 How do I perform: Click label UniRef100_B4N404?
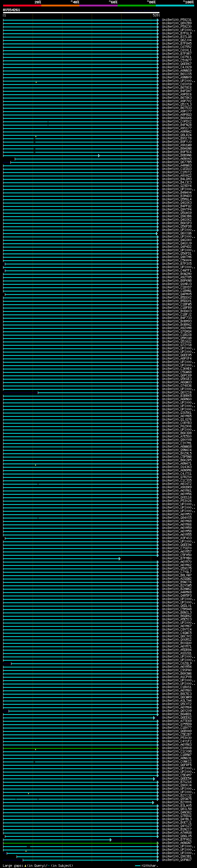tap(176, 193)
